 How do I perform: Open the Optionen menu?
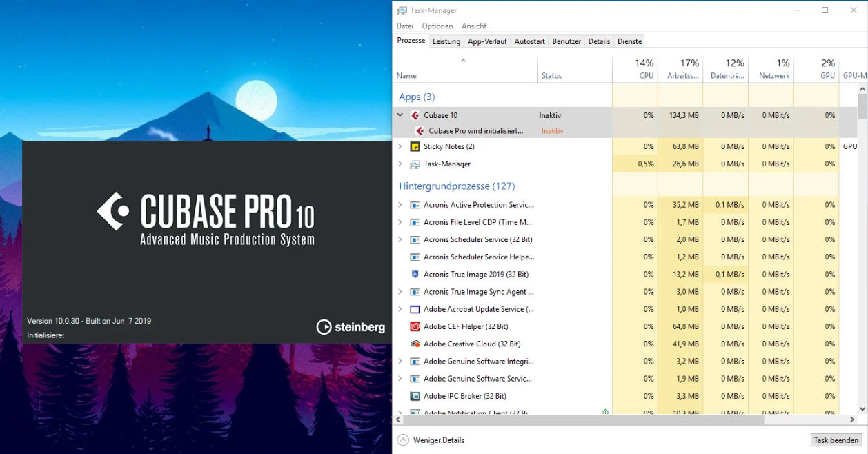coord(437,26)
